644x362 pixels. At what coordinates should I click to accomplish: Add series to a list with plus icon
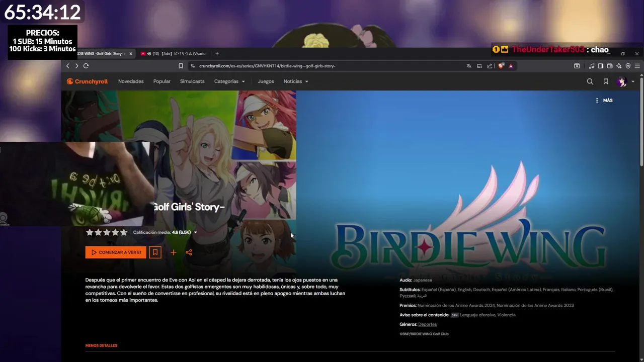173,252
